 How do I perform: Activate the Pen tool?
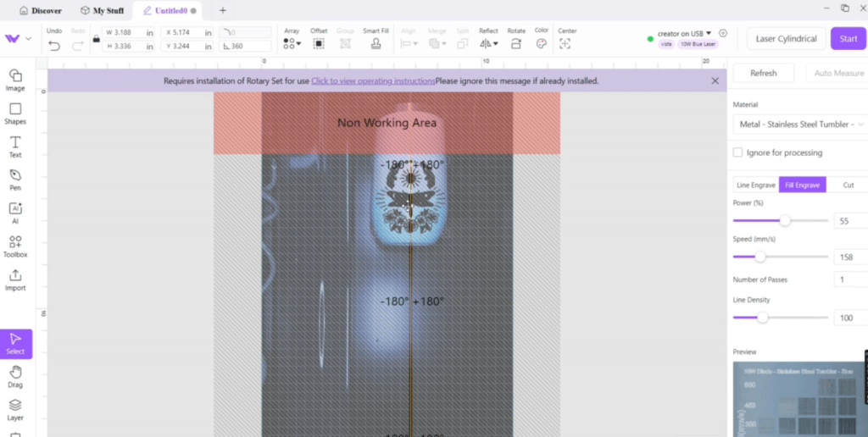(15, 179)
